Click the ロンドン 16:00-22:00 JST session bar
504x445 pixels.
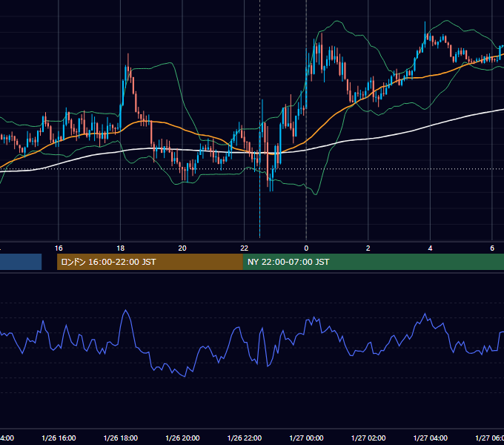point(150,262)
